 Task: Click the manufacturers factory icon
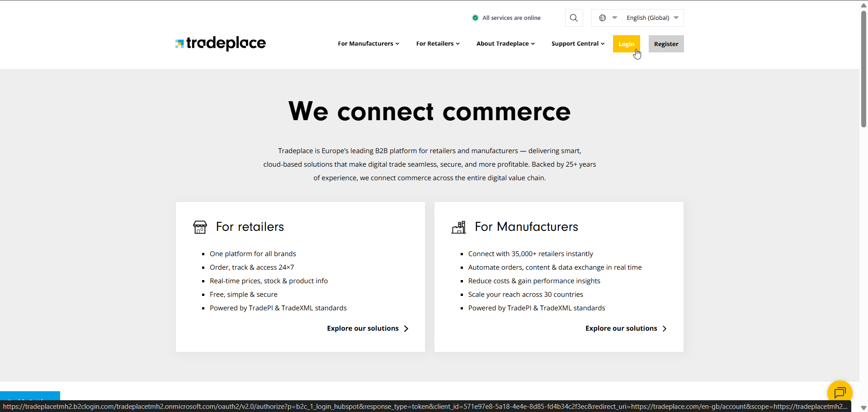coord(458,227)
